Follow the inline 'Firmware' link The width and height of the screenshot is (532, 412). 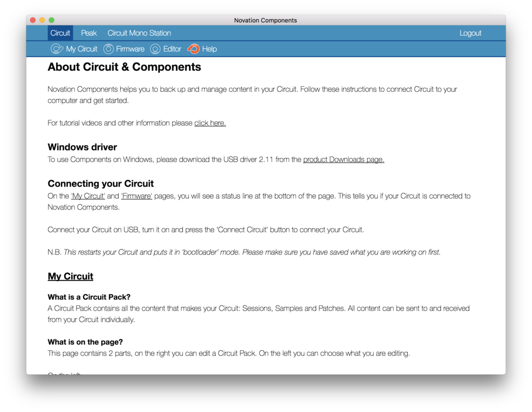tap(137, 196)
